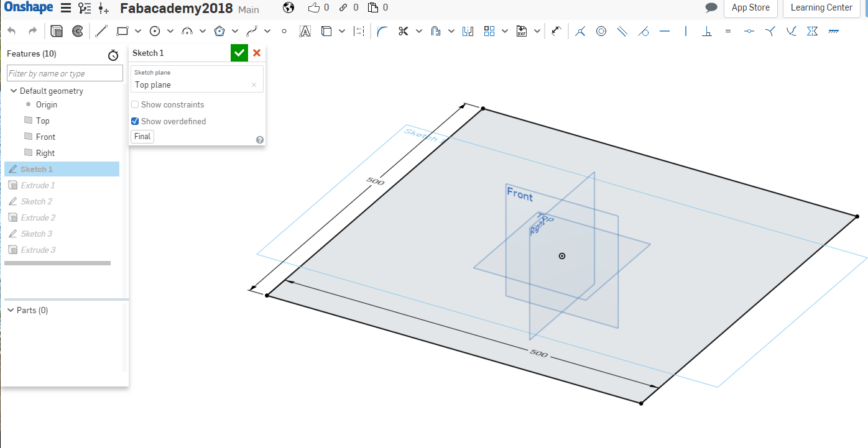This screenshot has width=868, height=448.
Task: Open the arc tool dropdown arrow
Action: click(x=203, y=31)
